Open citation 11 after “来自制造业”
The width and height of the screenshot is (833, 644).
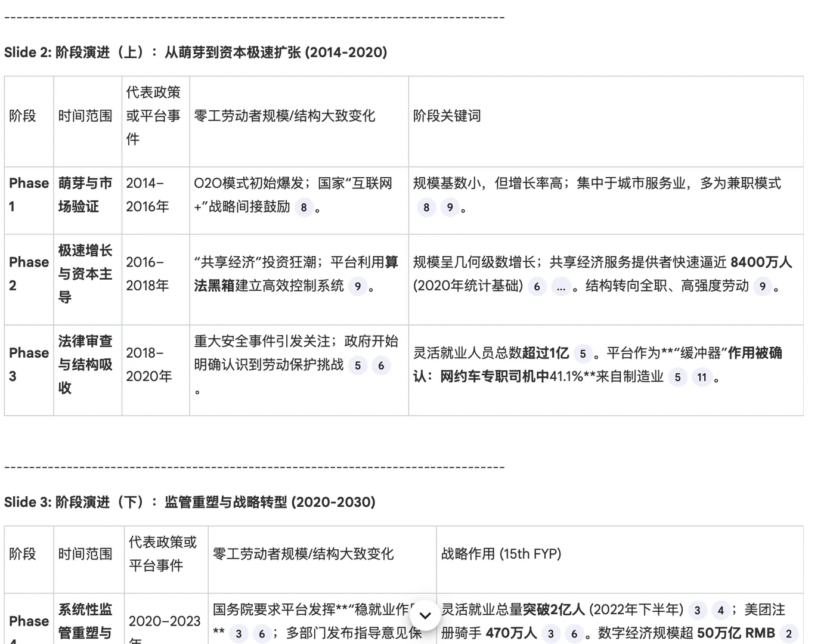(x=702, y=377)
